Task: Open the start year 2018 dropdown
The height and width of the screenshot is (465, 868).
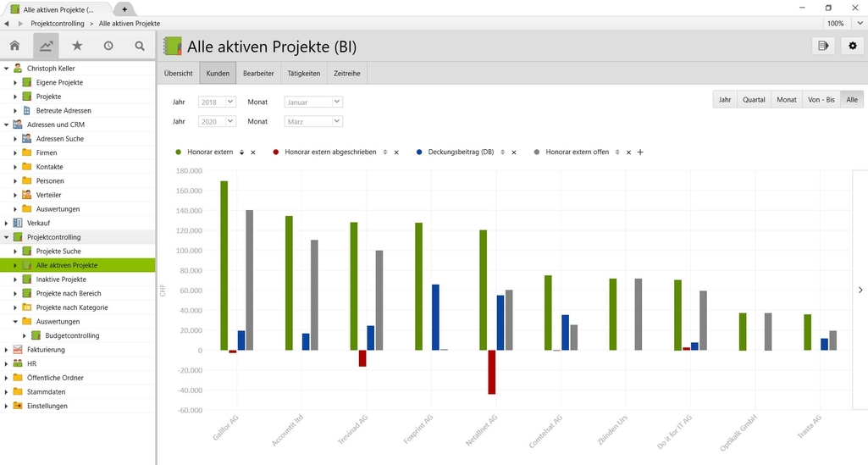Action: click(x=216, y=102)
